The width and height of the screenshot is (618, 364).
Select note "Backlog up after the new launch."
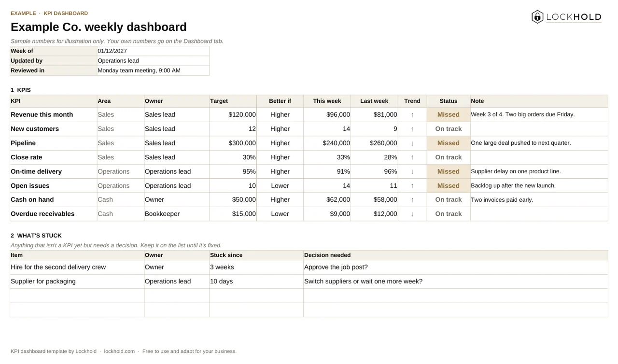pos(513,185)
